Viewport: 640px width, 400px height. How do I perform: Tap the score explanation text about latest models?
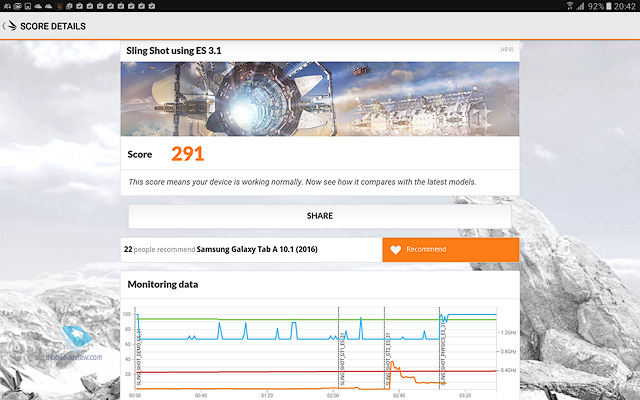pos(302,182)
